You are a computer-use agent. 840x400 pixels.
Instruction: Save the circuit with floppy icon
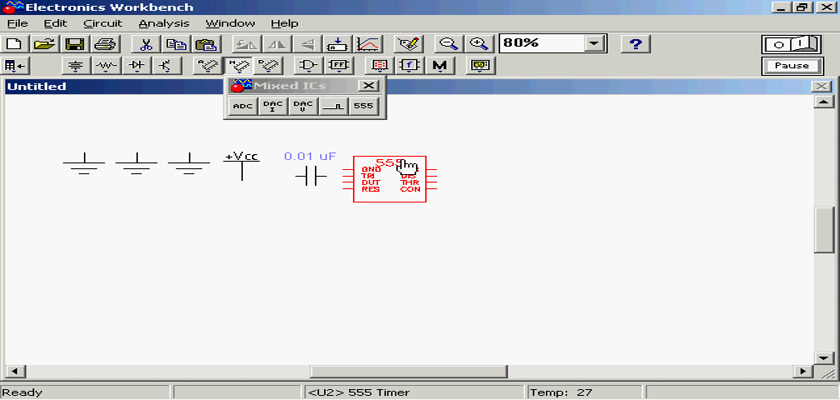point(76,44)
